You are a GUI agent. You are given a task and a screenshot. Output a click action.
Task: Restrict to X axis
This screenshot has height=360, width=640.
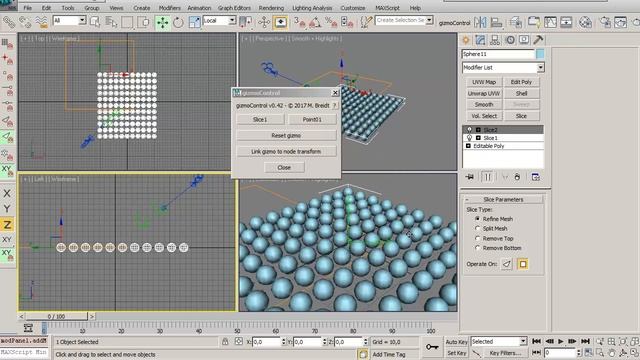[x=7, y=193]
